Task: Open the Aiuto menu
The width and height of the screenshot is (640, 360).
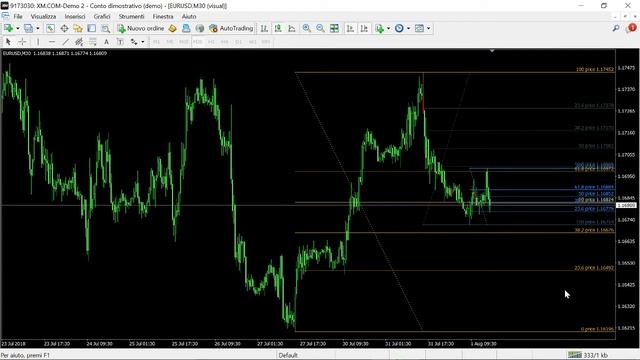Action: click(189, 16)
